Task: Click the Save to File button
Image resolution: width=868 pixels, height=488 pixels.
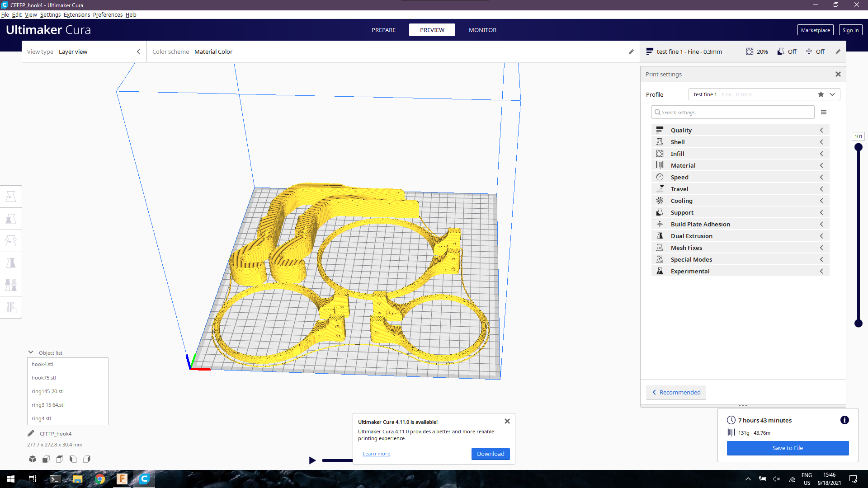Action: coord(788,447)
